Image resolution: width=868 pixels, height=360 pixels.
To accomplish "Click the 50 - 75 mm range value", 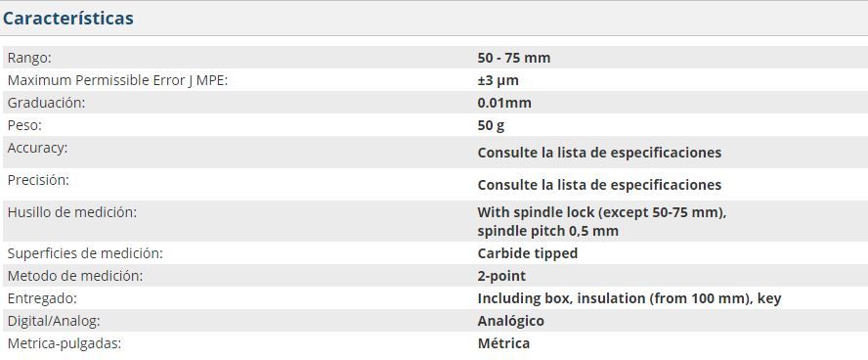I will click(x=514, y=58).
